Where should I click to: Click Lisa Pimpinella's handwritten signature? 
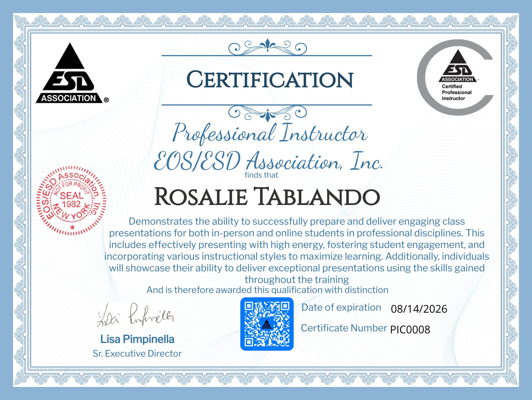135,315
